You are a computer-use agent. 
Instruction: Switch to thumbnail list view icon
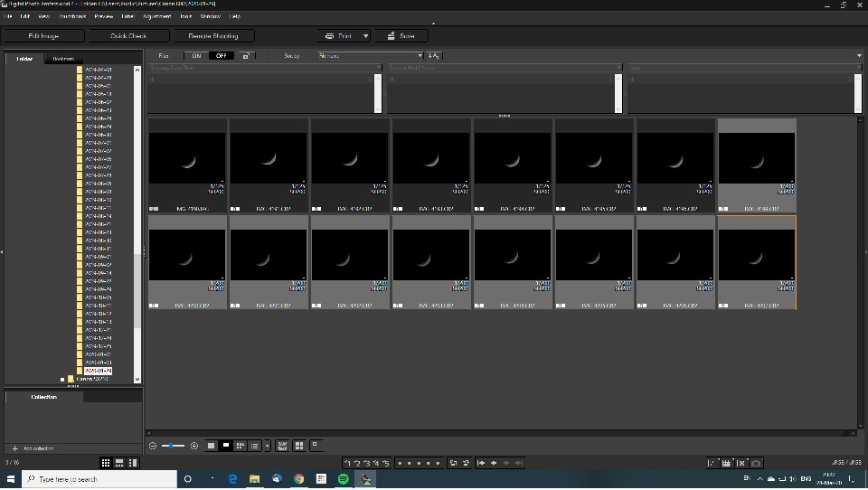point(255,446)
